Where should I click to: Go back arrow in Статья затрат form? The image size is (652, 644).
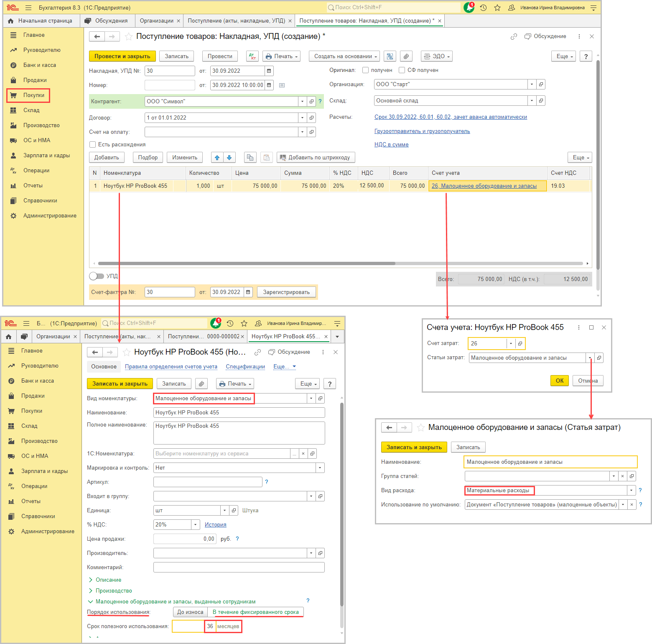coord(389,427)
